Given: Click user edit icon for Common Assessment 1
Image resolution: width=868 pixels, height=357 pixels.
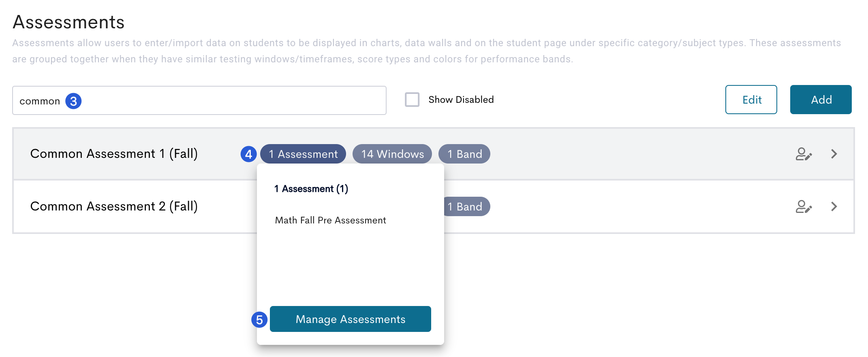Looking at the screenshot, I should (804, 154).
